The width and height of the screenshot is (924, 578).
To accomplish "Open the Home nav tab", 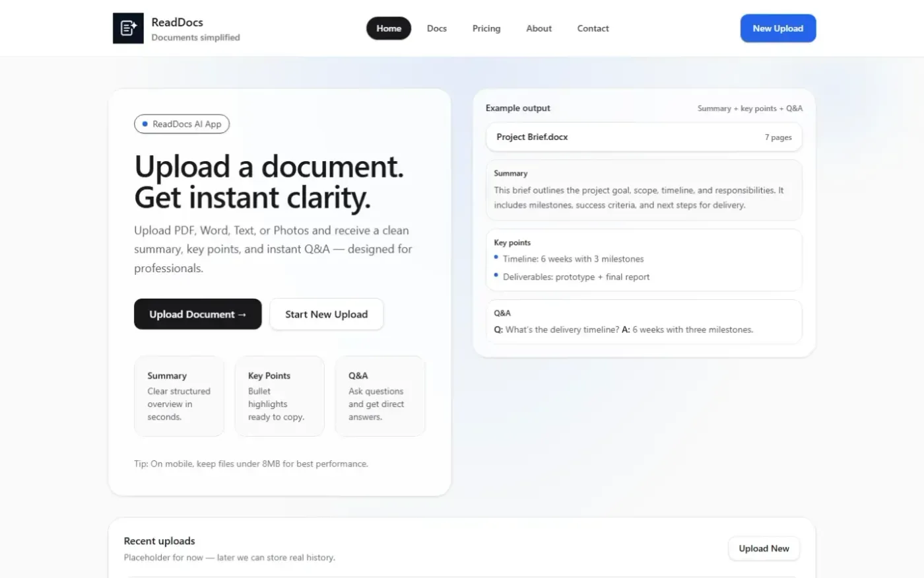I will pyautogui.click(x=389, y=28).
